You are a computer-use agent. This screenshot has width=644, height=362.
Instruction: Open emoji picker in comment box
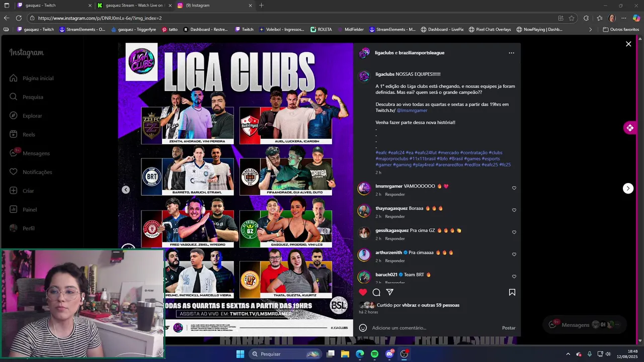point(363,328)
